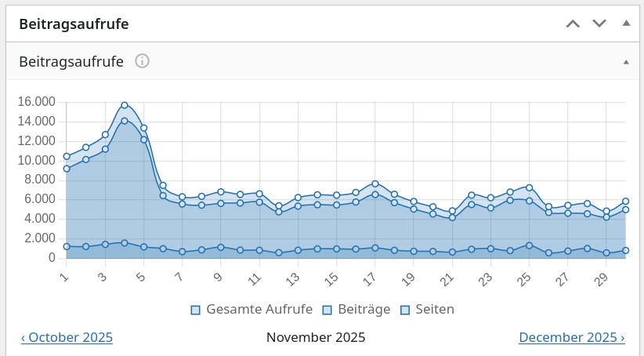The image size is (644, 356).
Task: Collapse the outer Beitragsaufrufe panel
Action: click(626, 24)
